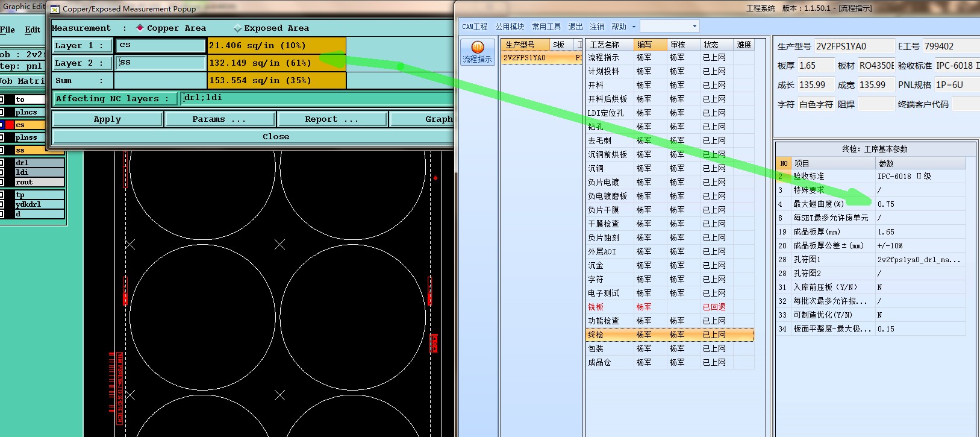Select the tp layer in layer list
Image resolution: width=980 pixels, height=437 pixels.
pyautogui.click(x=39, y=195)
